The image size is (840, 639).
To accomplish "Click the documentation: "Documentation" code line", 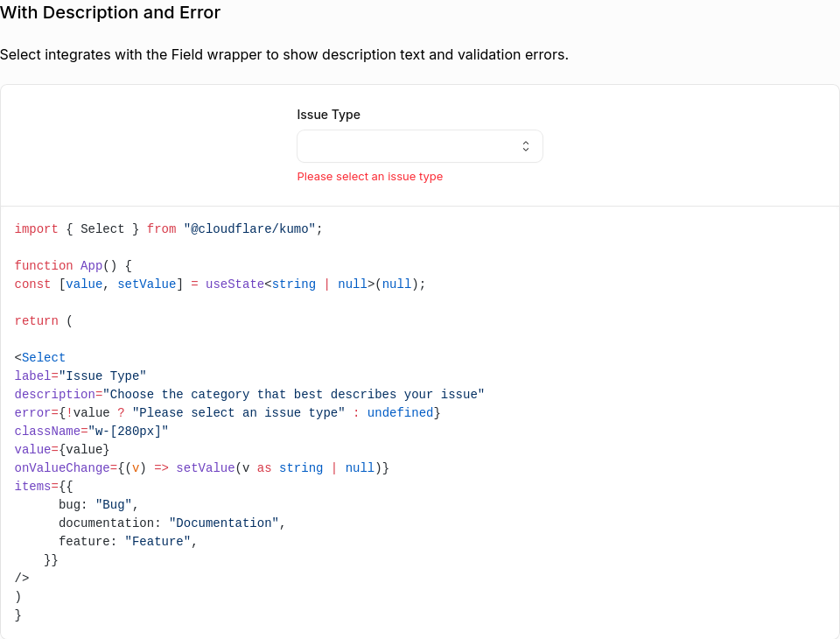I will tap(172, 523).
